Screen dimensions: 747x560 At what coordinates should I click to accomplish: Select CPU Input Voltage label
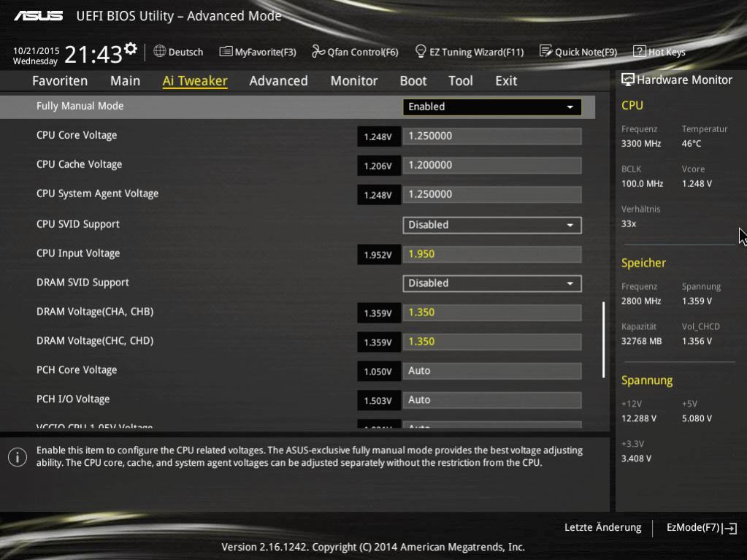(x=78, y=253)
